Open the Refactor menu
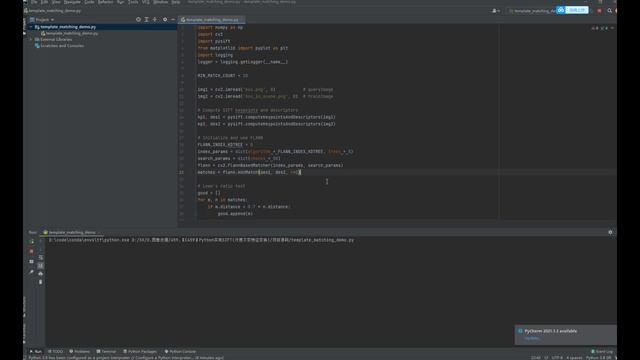This screenshot has width=640, height=360. [x=105, y=2]
